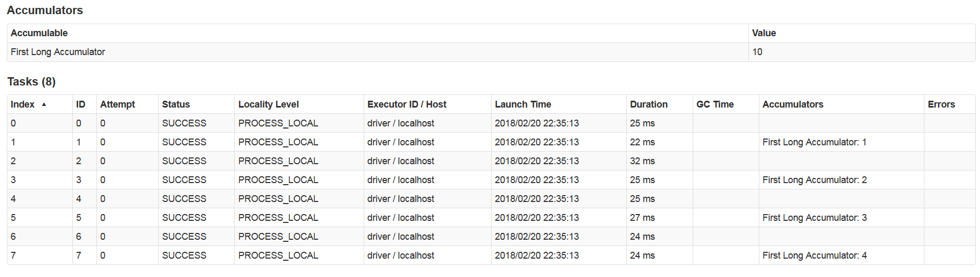
Task: Click the 27 ms duration cell
Action: click(x=642, y=218)
